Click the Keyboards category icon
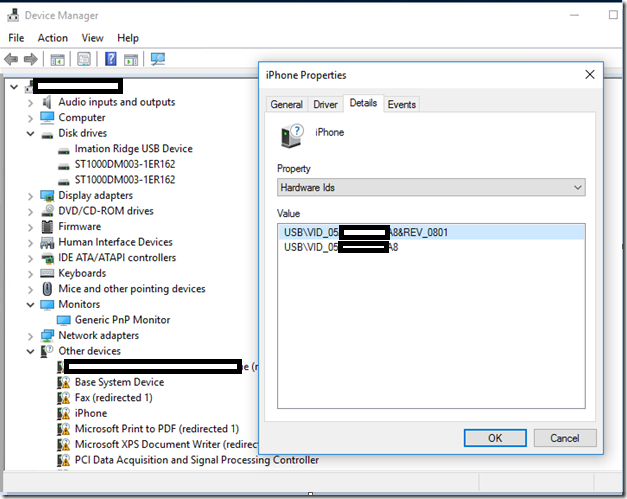 point(47,273)
